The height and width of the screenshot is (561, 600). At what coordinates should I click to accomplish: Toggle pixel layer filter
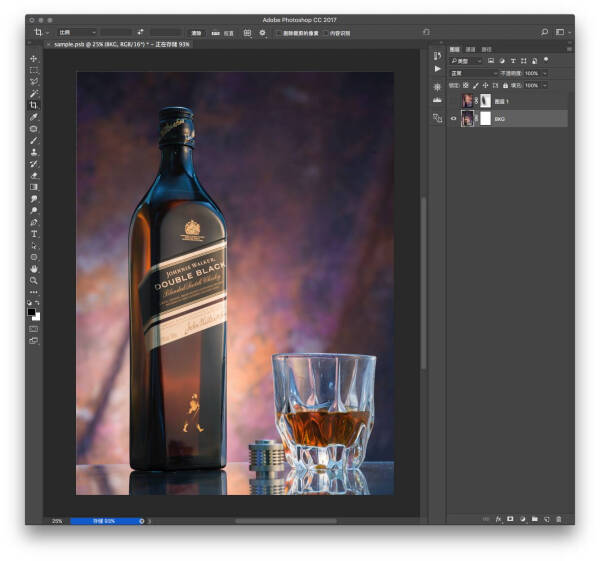(x=491, y=61)
